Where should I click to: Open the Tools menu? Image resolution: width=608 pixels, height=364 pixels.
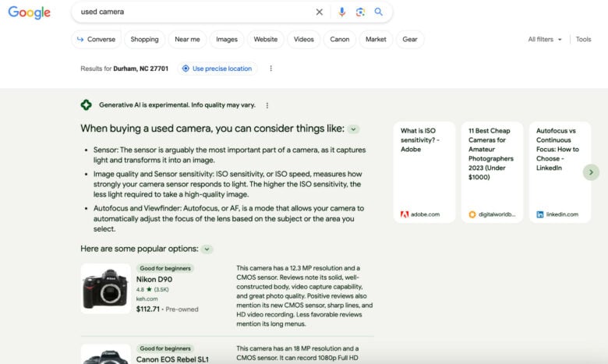coord(583,39)
